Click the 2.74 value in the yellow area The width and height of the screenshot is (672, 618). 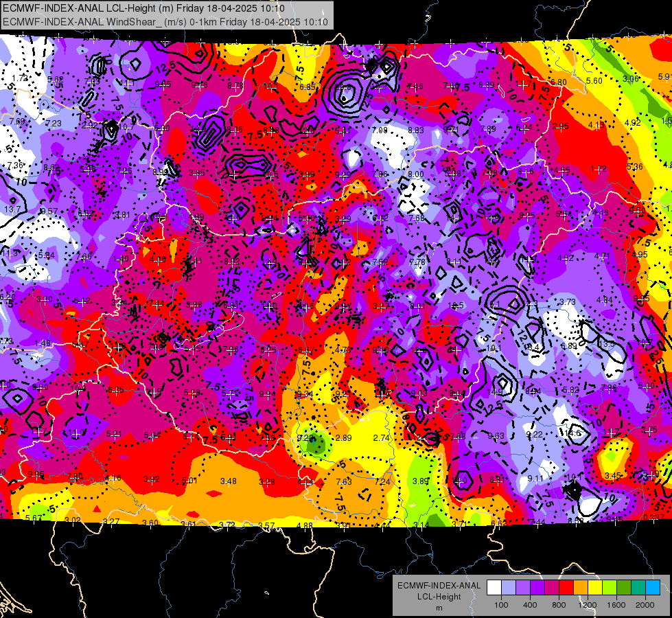click(382, 438)
